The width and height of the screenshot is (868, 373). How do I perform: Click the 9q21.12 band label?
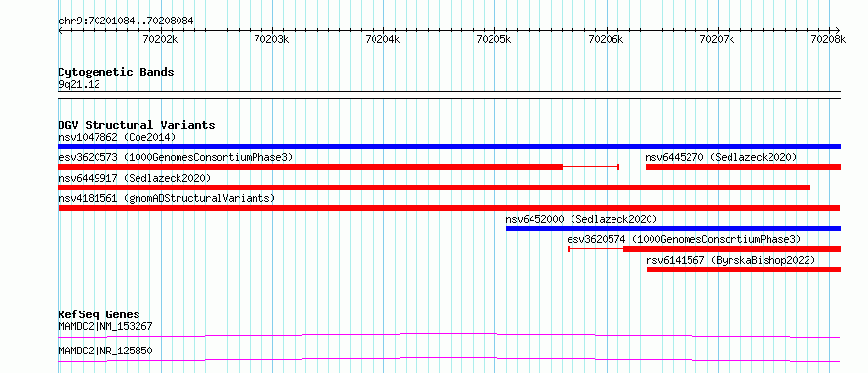79,84
